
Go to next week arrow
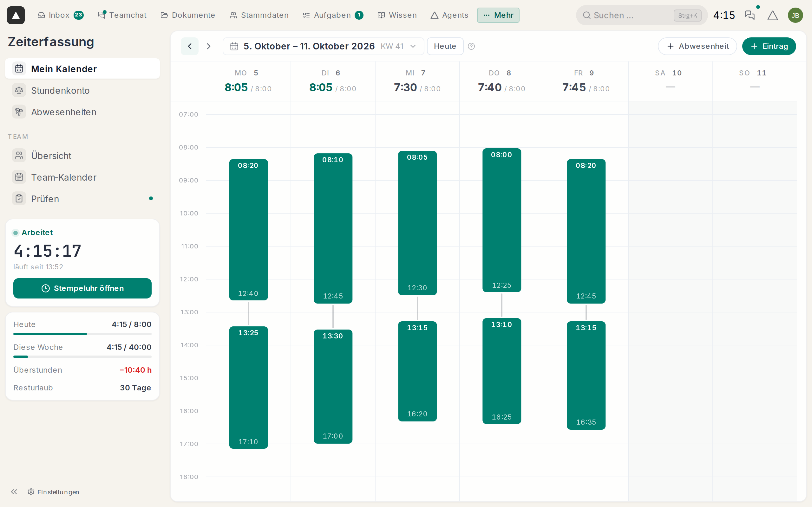[208, 46]
